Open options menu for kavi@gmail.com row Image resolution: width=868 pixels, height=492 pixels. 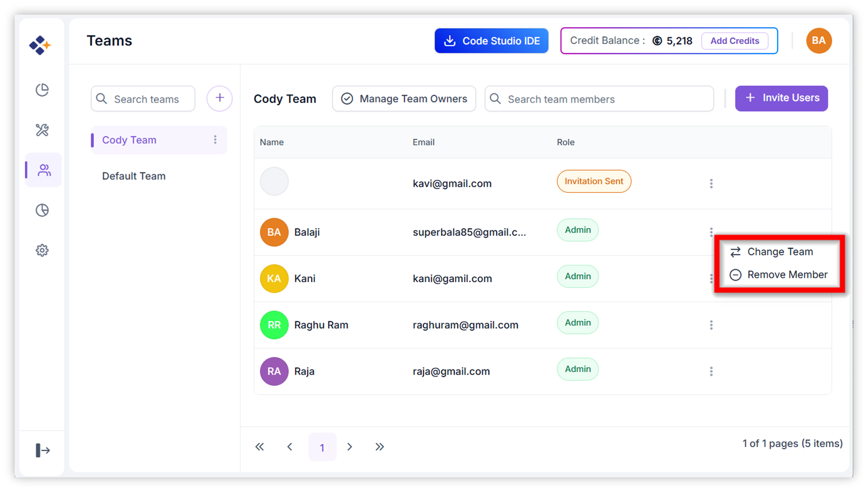tap(711, 184)
